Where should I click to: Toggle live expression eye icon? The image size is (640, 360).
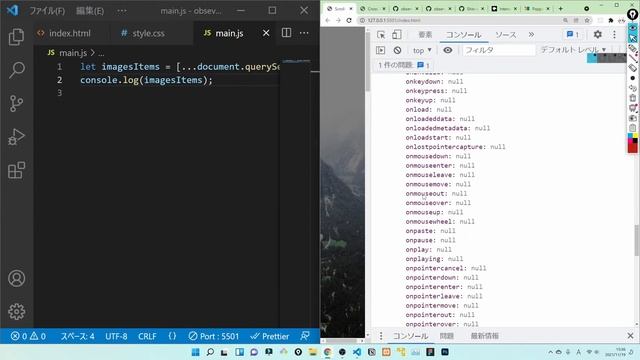tap(448, 50)
